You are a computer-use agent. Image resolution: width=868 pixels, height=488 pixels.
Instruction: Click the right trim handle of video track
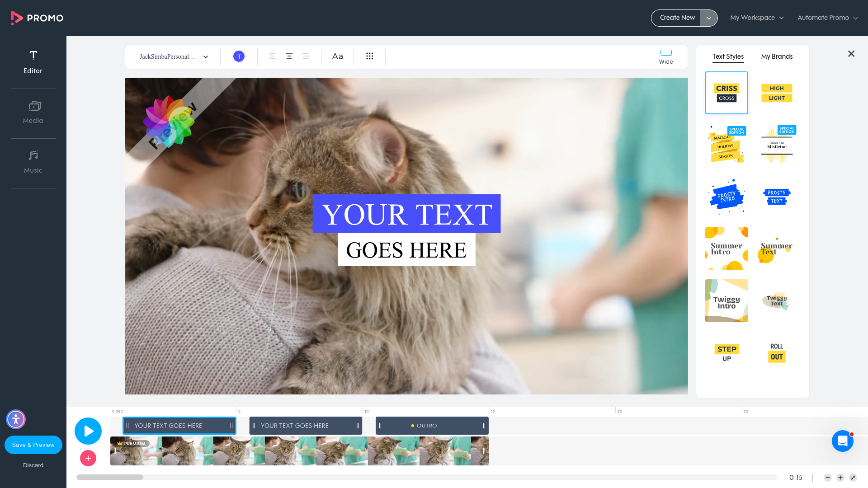tap(484, 450)
